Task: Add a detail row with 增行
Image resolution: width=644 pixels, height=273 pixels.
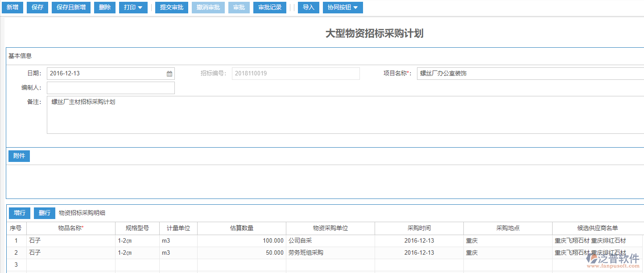Action: pos(19,213)
